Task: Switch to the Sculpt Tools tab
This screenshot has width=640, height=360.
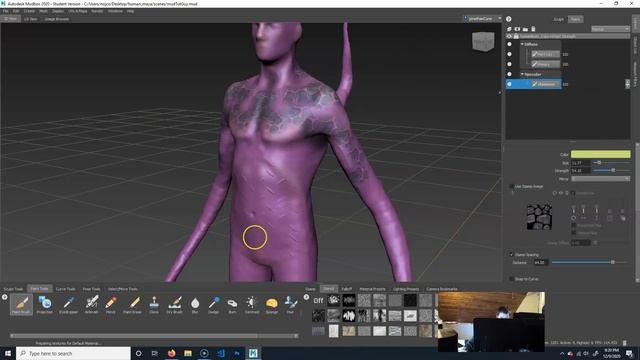Action: (x=13, y=289)
